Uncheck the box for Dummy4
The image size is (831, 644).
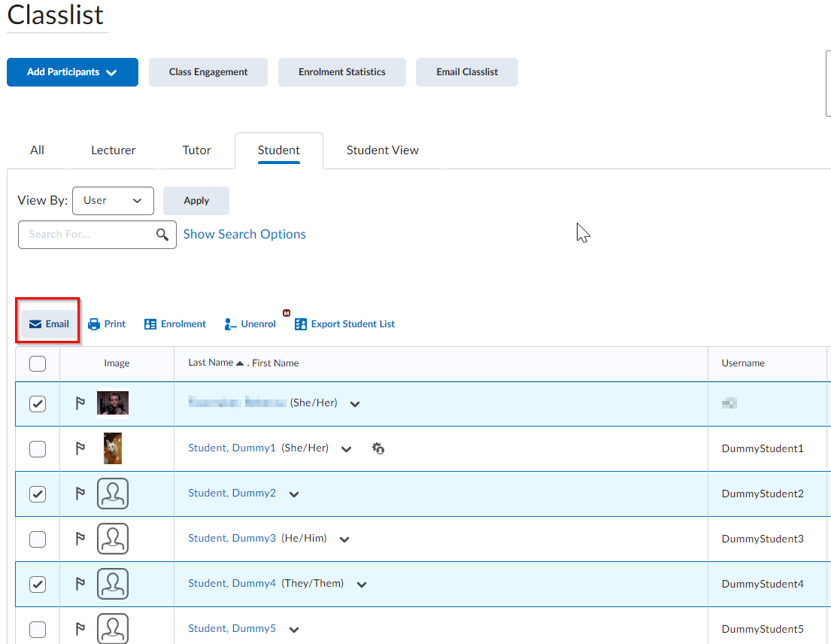(x=38, y=584)
